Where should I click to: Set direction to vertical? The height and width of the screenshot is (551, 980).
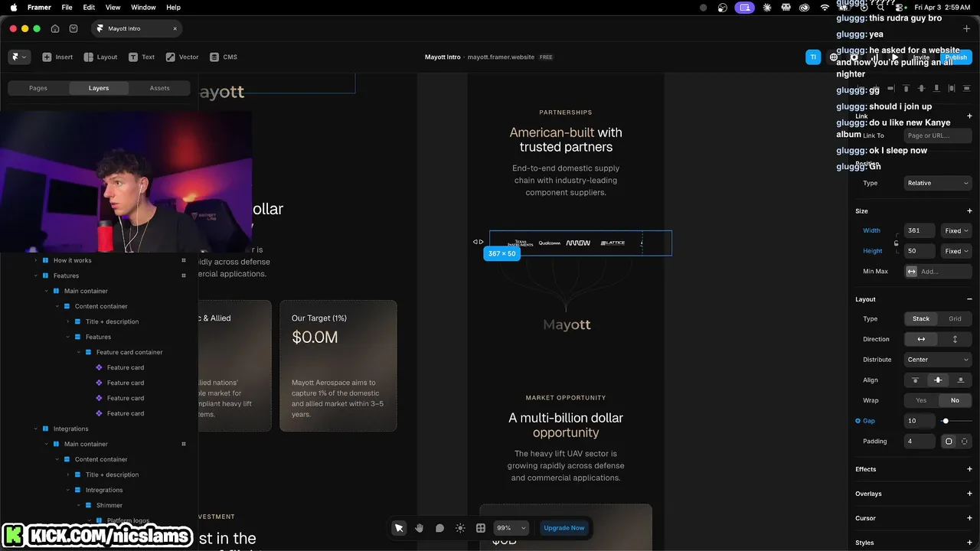955,339
